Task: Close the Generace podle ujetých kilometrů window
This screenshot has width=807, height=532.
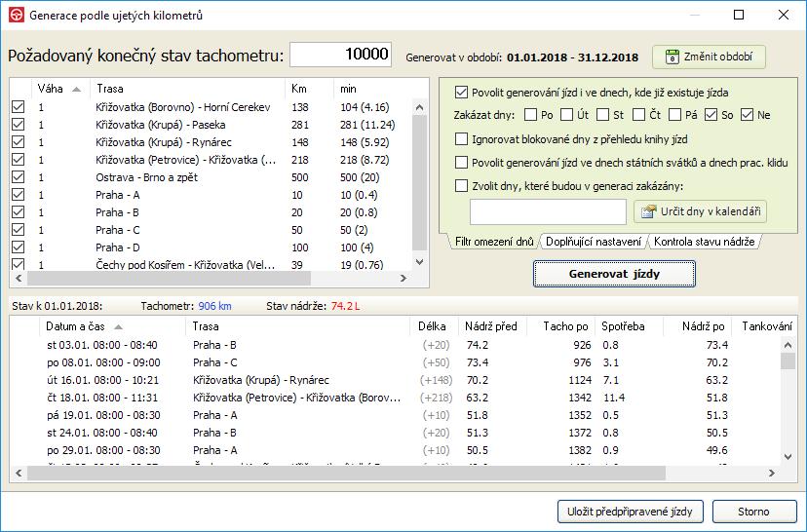Action: click(x=784, y=15)
